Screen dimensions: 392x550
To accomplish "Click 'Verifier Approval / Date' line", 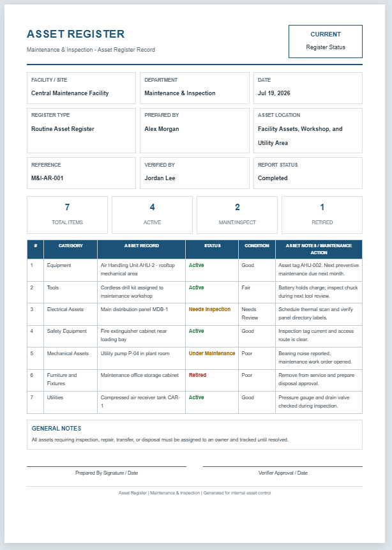I will click(283, 473).
